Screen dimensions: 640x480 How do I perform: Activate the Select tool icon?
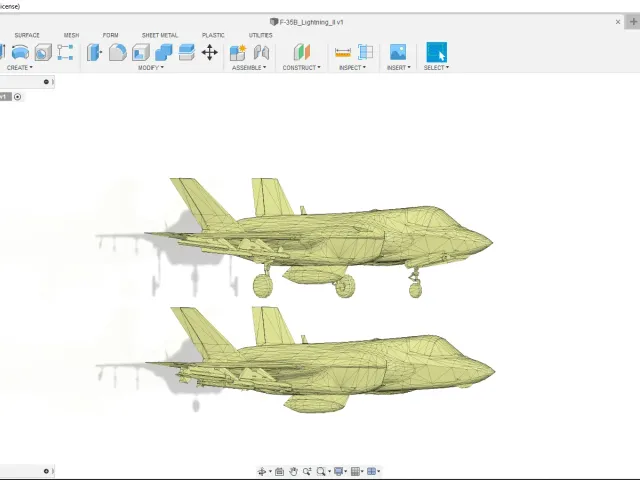coord(436,52)
